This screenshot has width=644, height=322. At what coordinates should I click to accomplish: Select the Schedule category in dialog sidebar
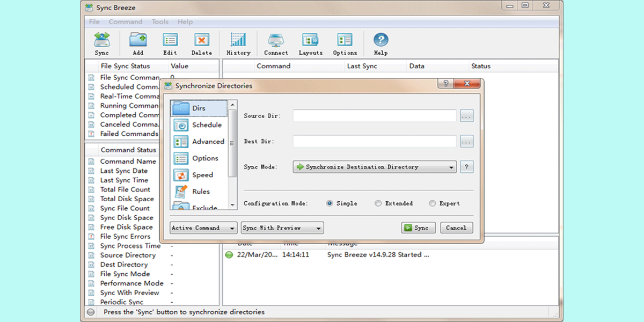coord(199,125)
